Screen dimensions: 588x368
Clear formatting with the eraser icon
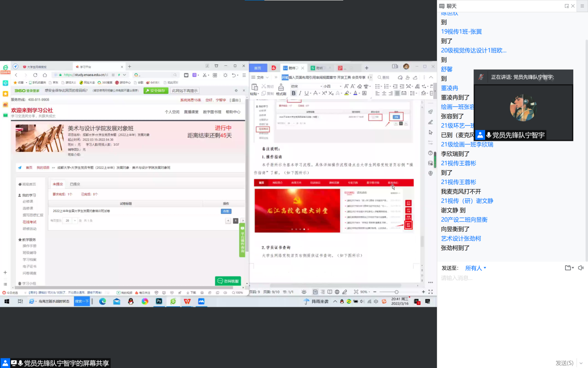coord(360,86)
